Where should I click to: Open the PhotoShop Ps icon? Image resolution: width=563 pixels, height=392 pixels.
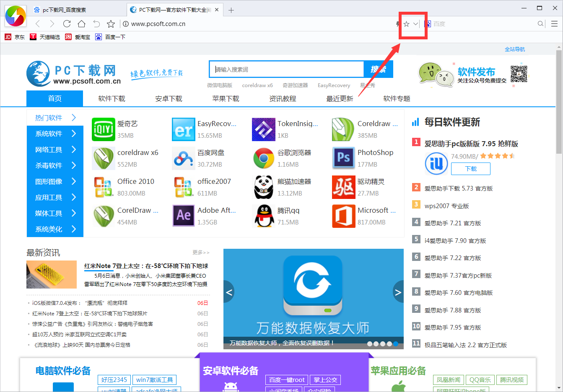343,158
